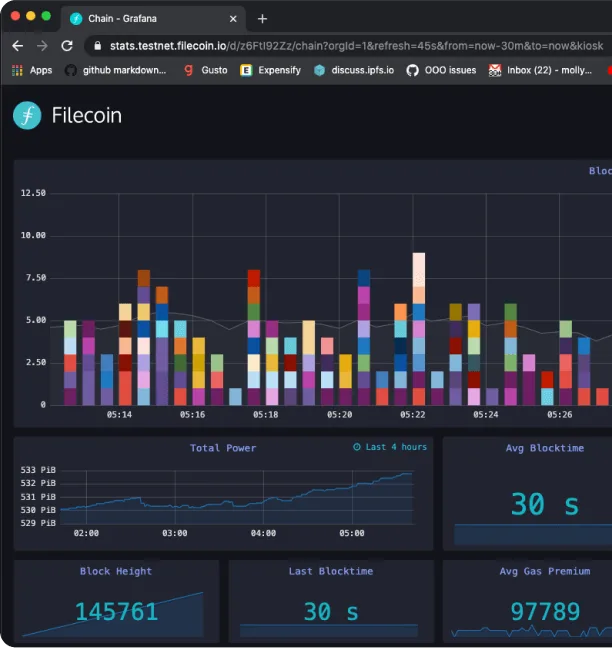
Task: Click the Filecoin logo icon
Action: point(27,115)
